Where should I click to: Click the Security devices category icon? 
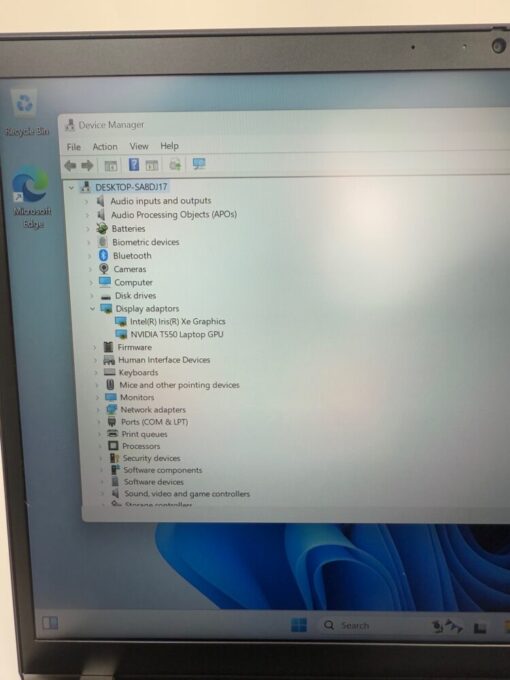coord(114,458)
